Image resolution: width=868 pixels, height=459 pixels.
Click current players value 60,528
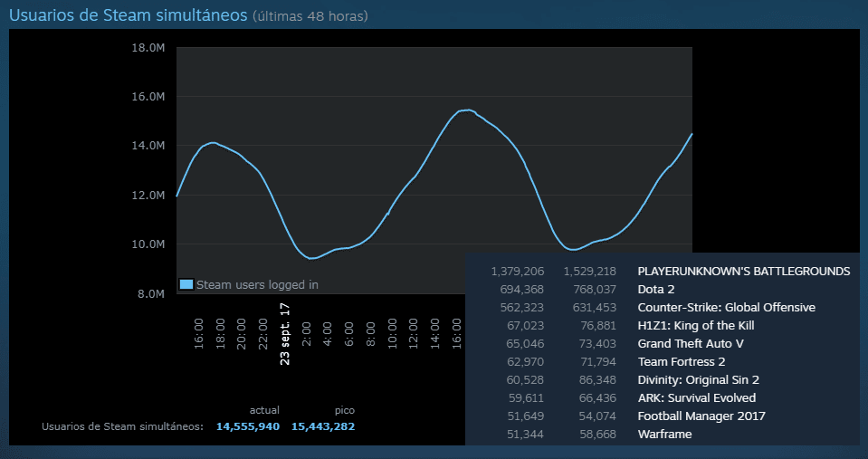[525, 380]
